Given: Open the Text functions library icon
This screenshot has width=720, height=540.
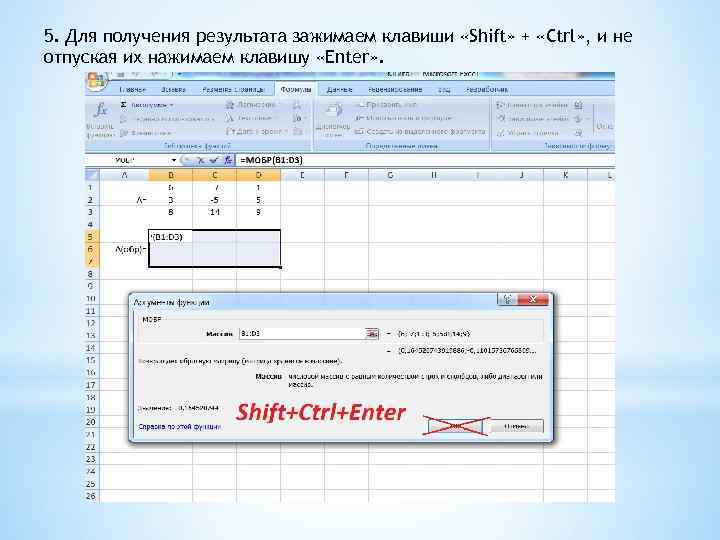Looking at the screenshot, I should 230,118.
